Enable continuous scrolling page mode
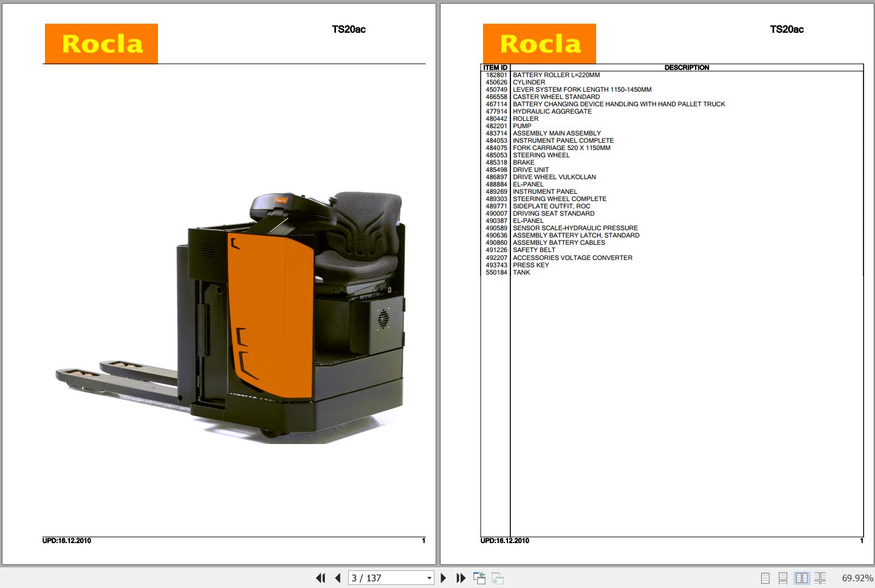Screen dimensions: 875x588 783,578
